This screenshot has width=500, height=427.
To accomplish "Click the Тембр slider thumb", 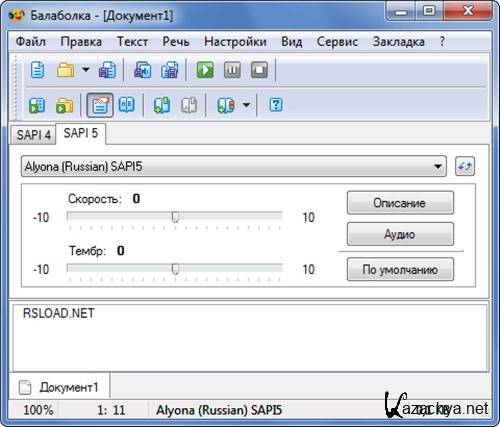I will 175,269.
